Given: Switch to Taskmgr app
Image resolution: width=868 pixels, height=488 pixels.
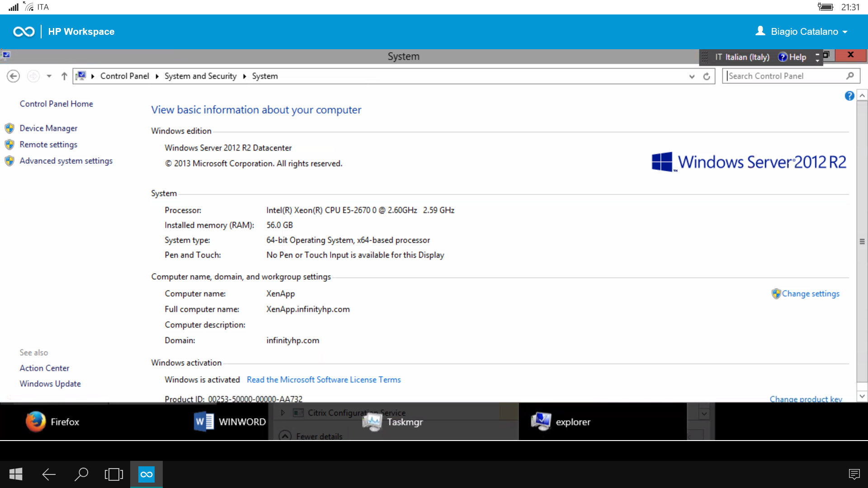Looking at the screenshot, I should (392, 422).
